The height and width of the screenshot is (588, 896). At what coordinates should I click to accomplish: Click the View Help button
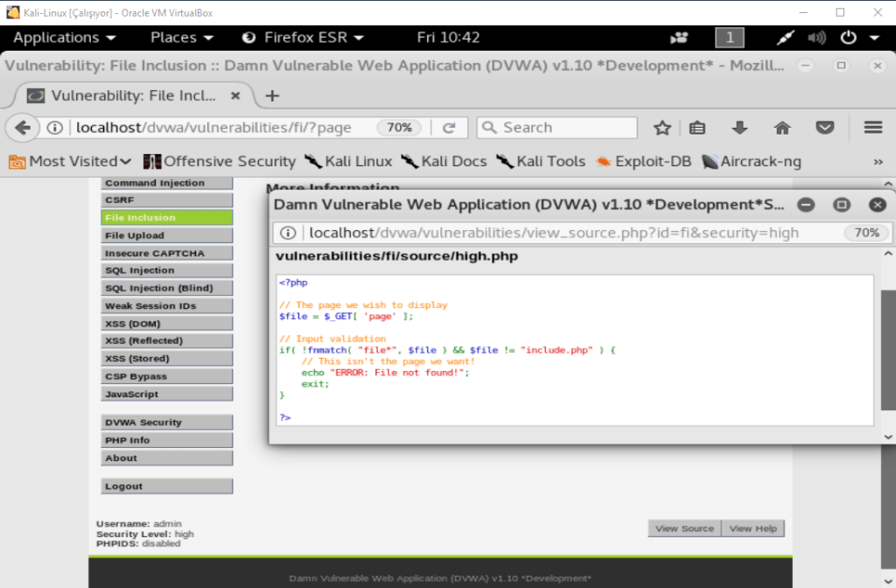click(x=752, y=528)
